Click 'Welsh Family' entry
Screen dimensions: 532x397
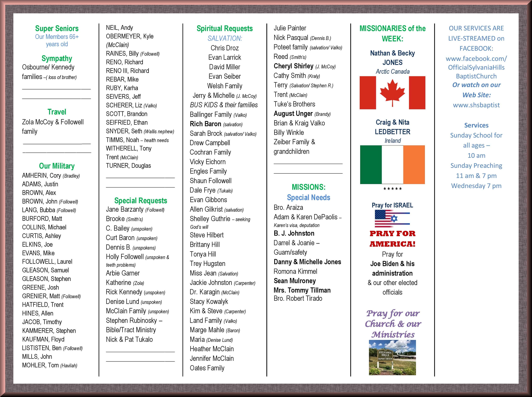coord(225,86)
